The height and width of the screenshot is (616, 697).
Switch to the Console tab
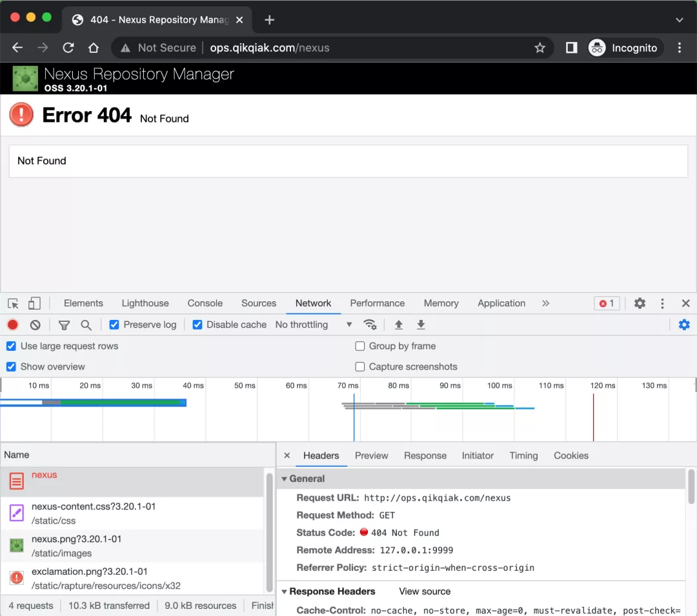pyautogui.click(x=205, y=303)
